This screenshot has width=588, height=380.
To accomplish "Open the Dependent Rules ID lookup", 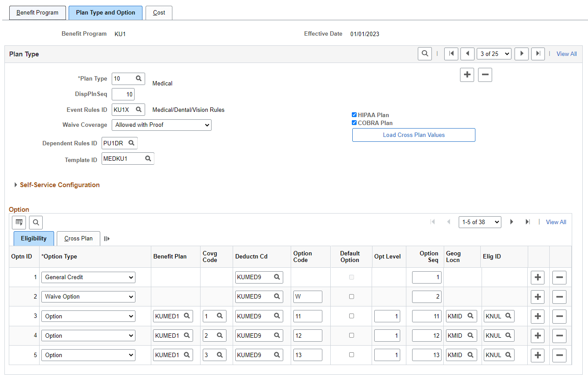I will click(x=131, y=143).
